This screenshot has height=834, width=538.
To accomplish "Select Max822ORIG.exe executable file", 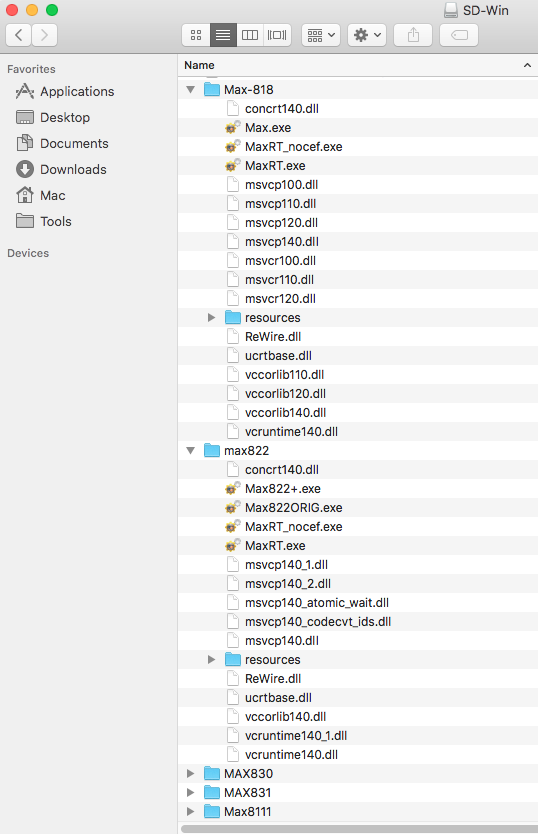I will click(293, 507).
